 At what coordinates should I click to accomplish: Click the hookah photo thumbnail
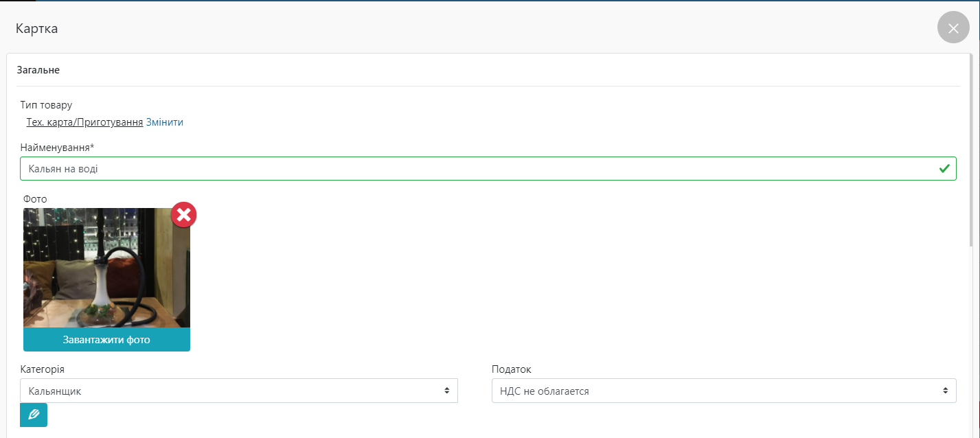[106, 268]
